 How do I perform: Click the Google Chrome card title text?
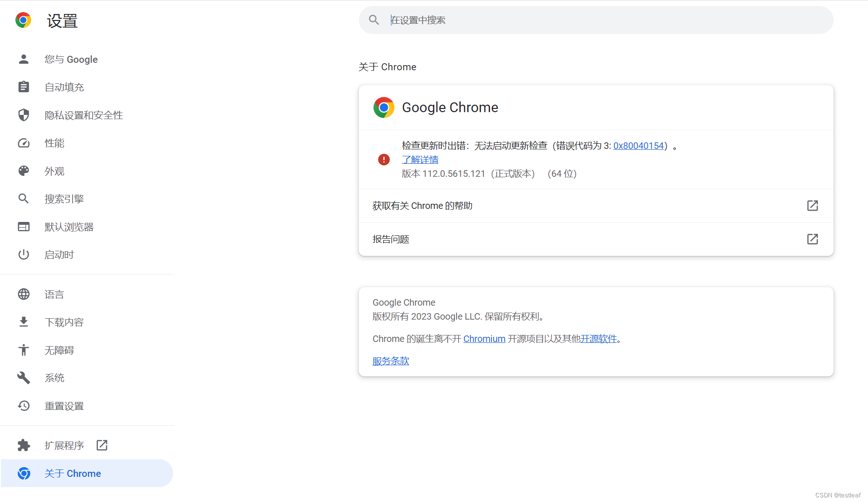[x=450, y=107]
